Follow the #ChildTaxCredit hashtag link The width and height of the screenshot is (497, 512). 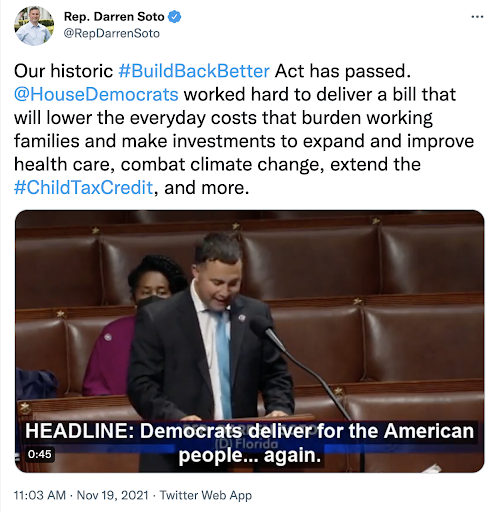click(84, 187)
